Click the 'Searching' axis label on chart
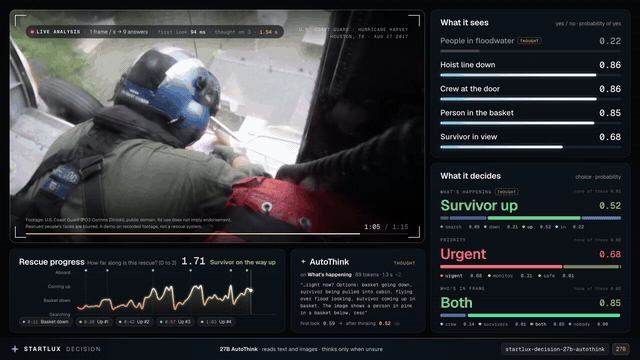 point(60,314)
